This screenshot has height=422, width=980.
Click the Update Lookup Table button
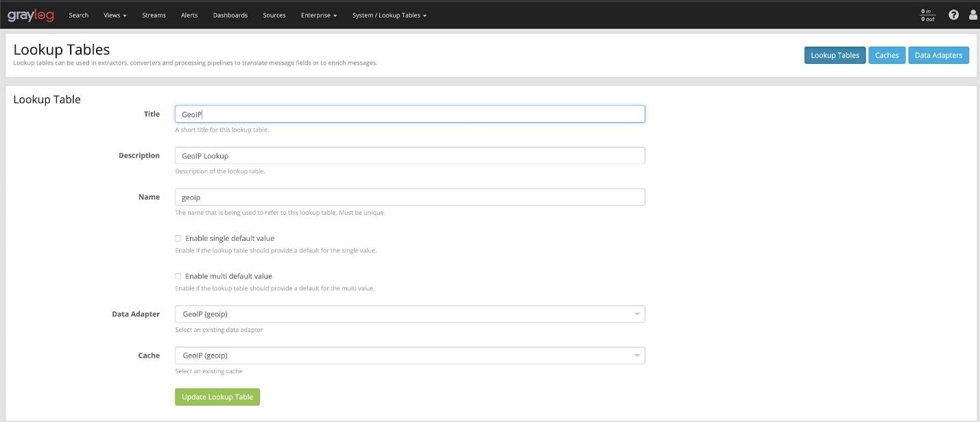pyautogui.click(x=217, y=397)
